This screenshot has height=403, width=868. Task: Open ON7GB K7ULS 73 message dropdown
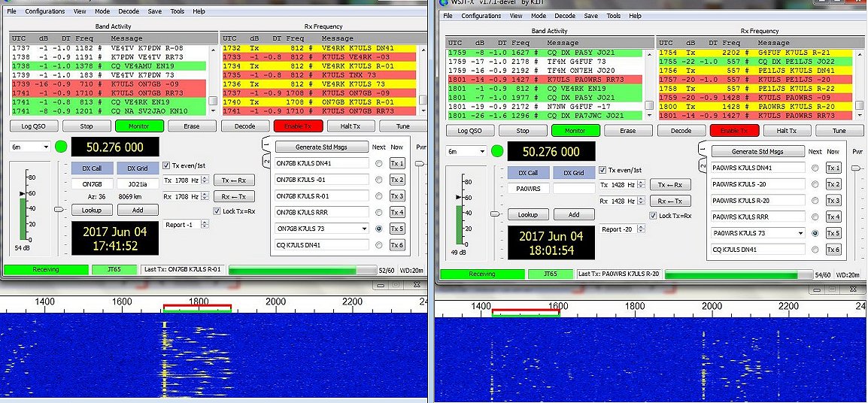364,228
